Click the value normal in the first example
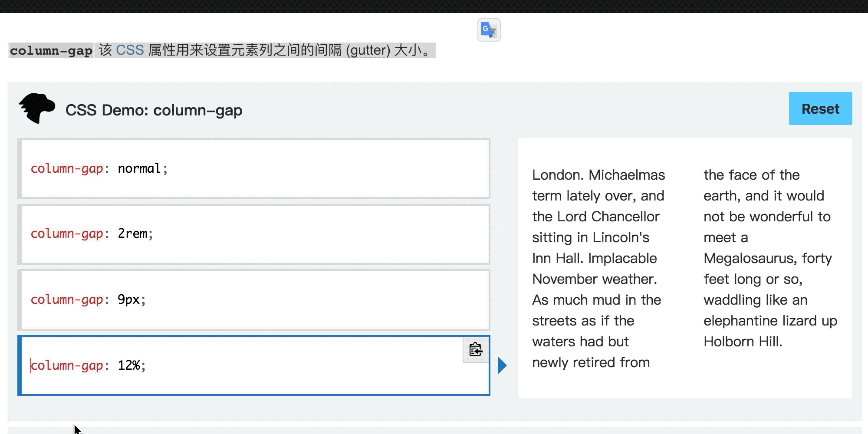Image resolution: width=868 pixels, height=434 pixels. point(139,168)
